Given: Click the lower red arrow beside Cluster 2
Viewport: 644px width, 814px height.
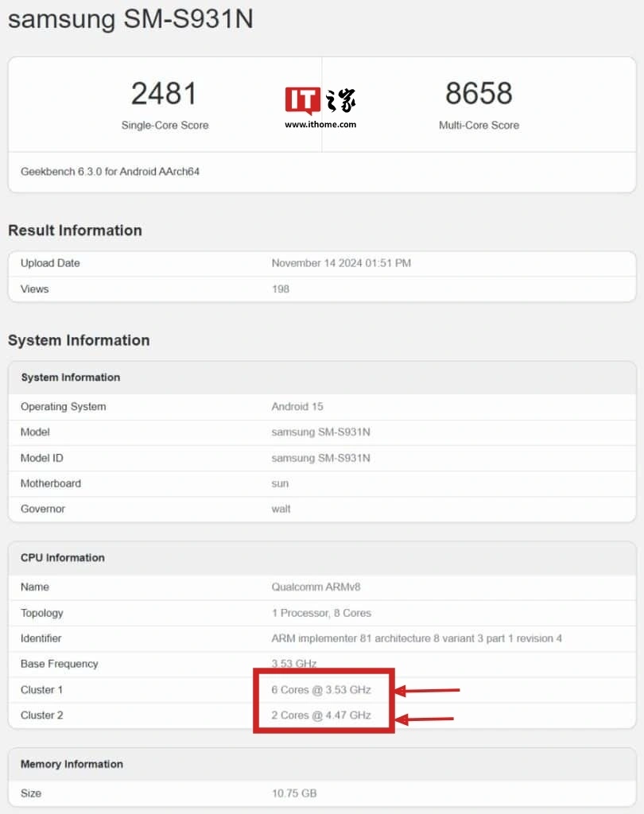Looking at the screenshot, I should pos(425,719).
